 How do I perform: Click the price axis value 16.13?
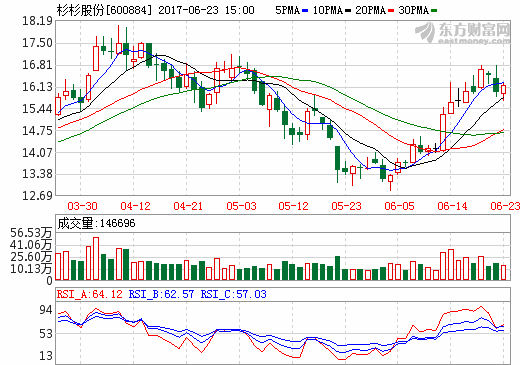click(x=37, y=87)
